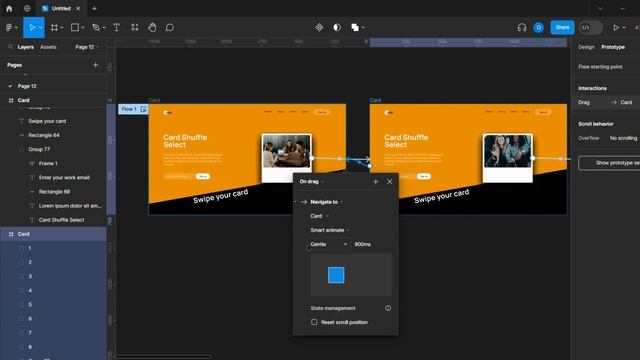Select the Card Shuffle Select layer
This screenshot has height=360, width=640.
[53, 220]
